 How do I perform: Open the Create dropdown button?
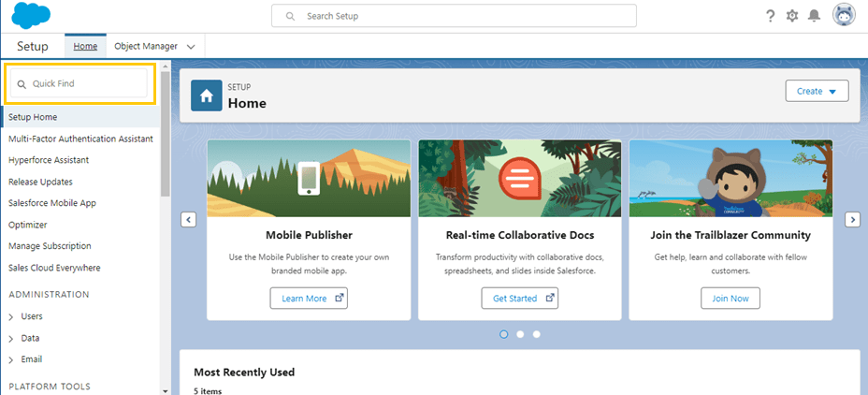click(817, 91)
